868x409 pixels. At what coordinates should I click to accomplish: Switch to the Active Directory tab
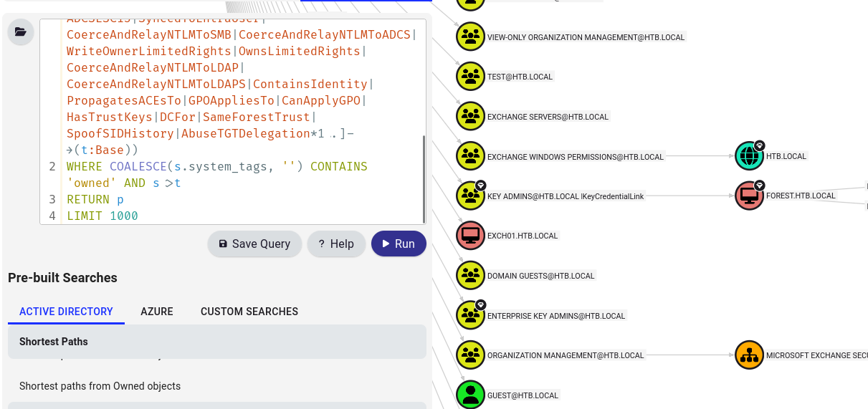pos(66,312)
